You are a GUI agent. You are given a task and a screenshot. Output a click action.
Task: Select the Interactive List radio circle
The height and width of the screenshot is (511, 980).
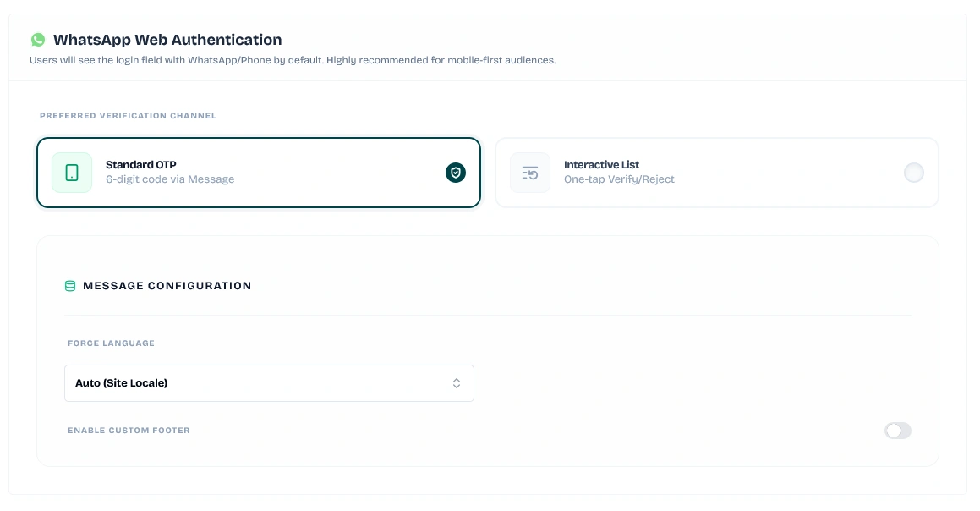pos(914,173)
